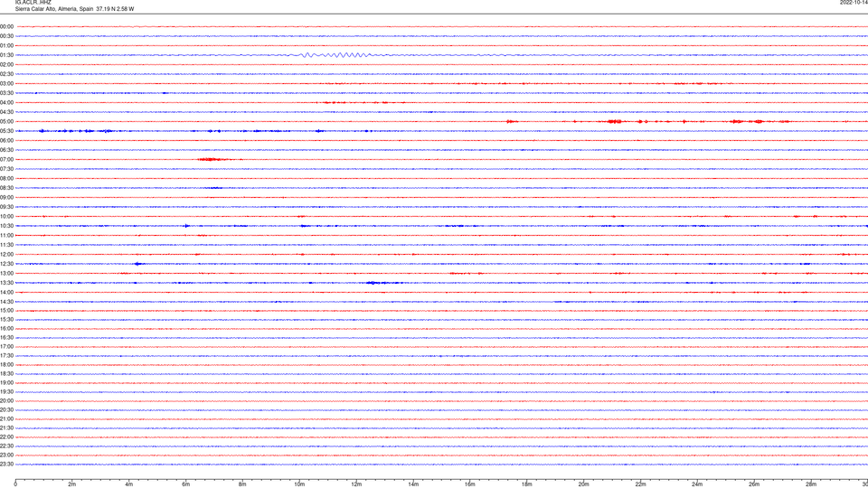The width and height of the screenshot is (868, 488).
Task: Click the '24m' tick on the minutes axis
Action: [x=697, y=484]
